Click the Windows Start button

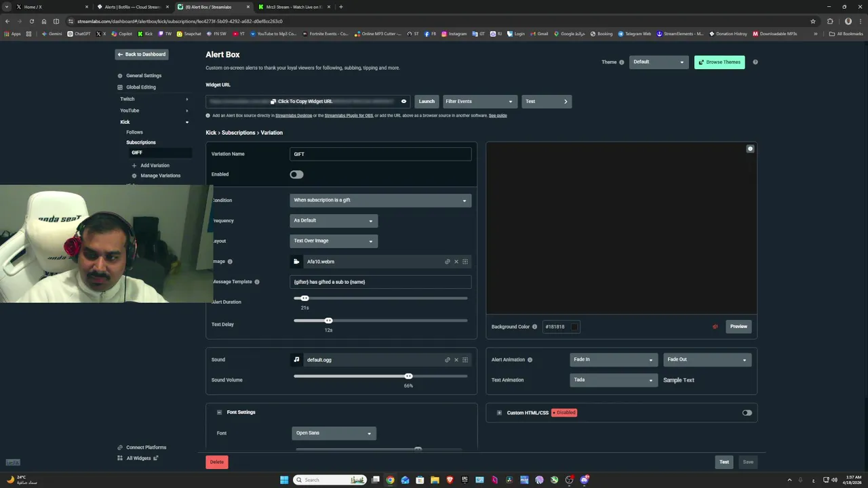click(x=284, y=480)
